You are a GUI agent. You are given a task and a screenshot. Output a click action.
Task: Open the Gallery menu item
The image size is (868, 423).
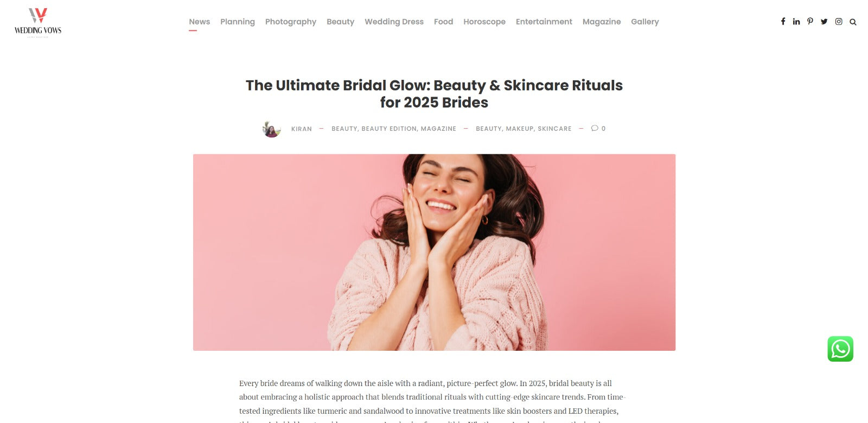[645, 22]
